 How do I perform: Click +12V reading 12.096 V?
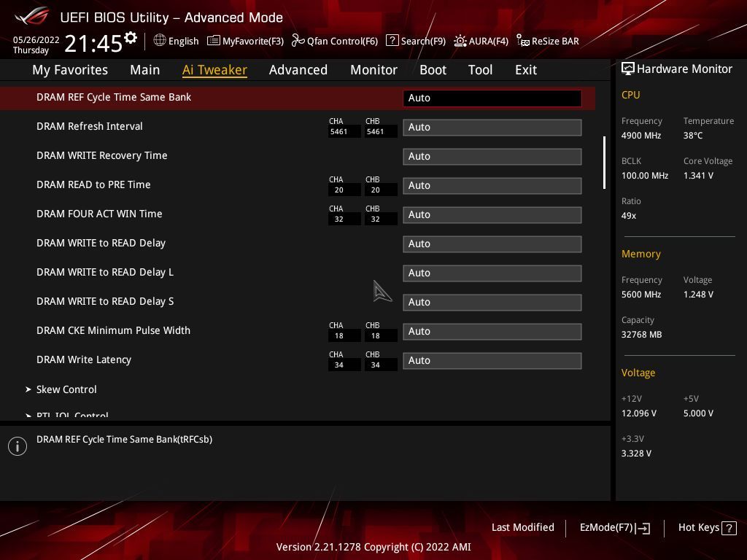click(x=639, y=413)
